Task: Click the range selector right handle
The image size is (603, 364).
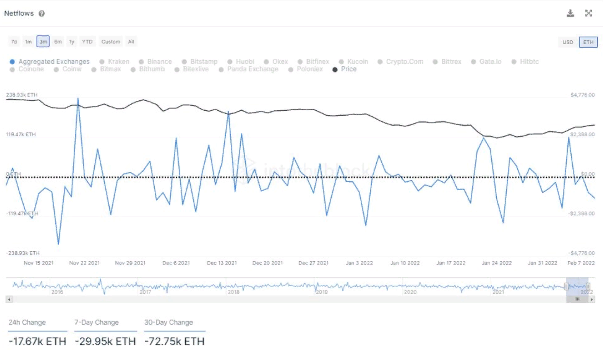Action: [588, 286]
